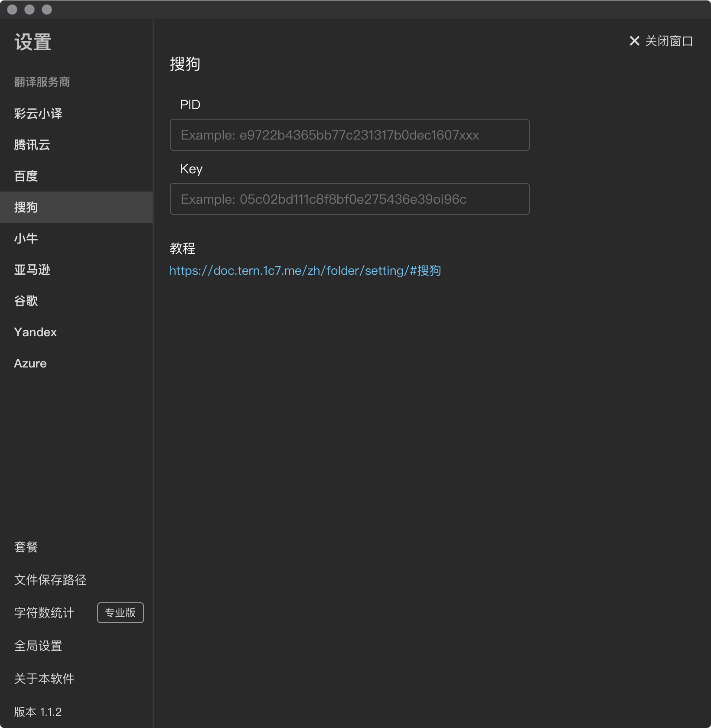Image resolution: width=711 pixels, height=728 pixels.
Task: Open the 彩云小译 translation provider settings
Action: point(38,114)
